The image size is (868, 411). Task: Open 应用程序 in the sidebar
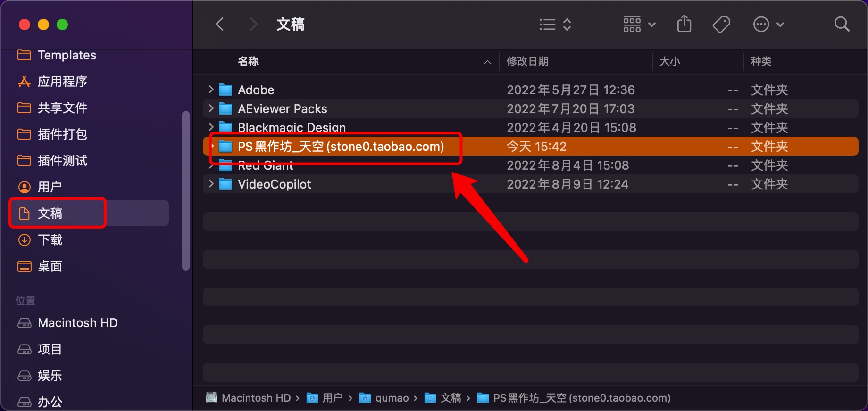(62, 82)
